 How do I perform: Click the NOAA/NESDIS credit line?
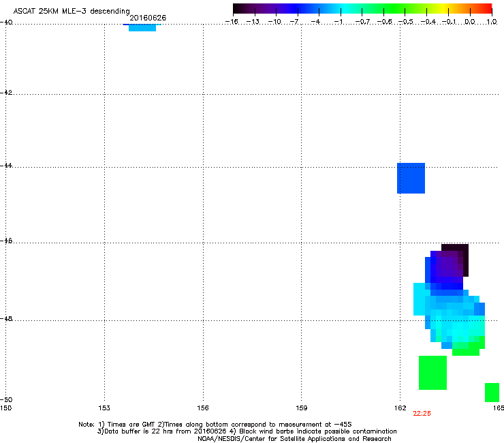(294, 439)
